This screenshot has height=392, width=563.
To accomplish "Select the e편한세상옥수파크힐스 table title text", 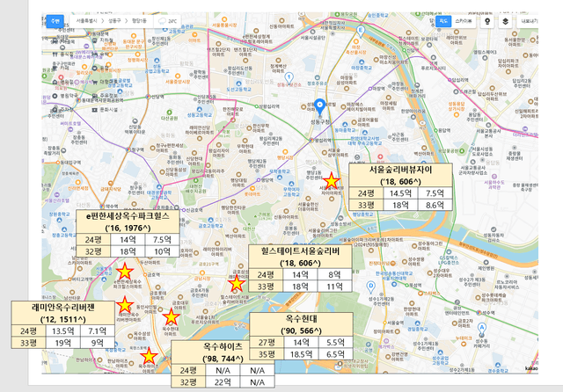I will coord(128,216).
